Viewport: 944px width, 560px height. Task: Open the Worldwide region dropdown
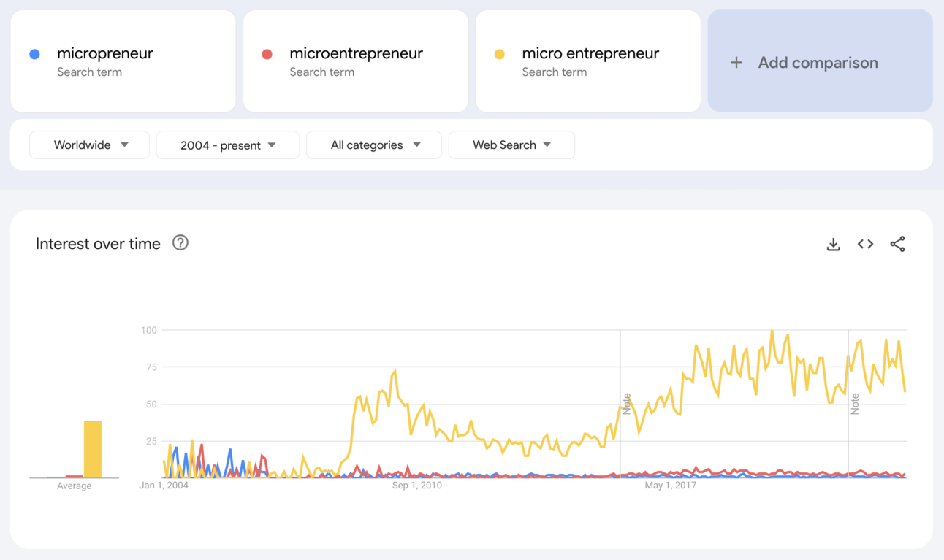[90, 145]
